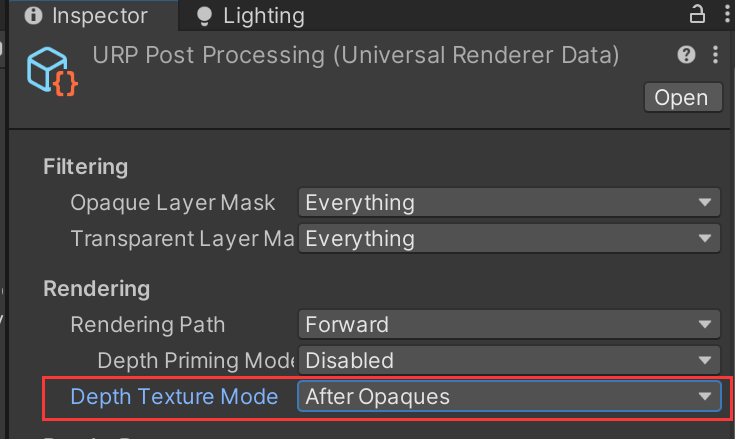
Task: Open the Rendering Path dropdown
Action: tap(509, 324)
